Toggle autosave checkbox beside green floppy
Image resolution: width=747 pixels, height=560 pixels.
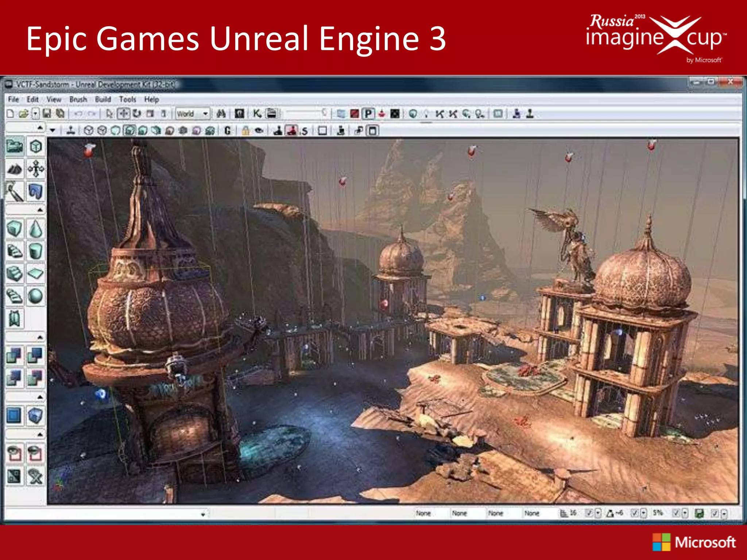tap(715, 513)
